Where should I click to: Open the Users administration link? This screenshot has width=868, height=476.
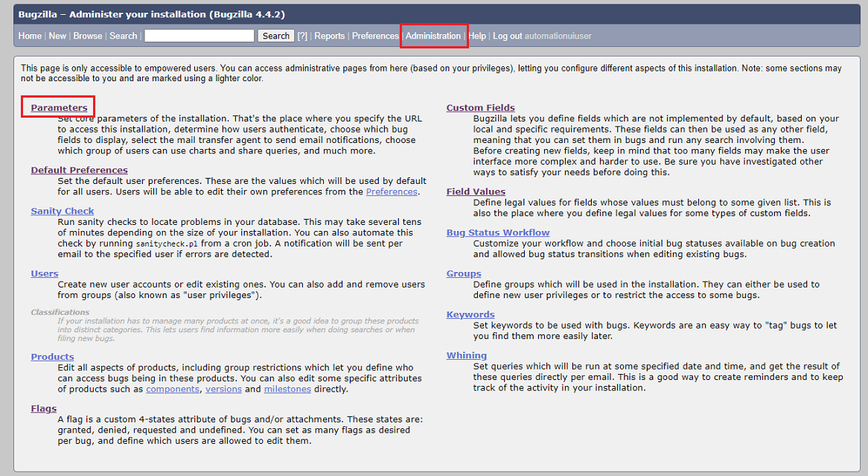(45, 273)
